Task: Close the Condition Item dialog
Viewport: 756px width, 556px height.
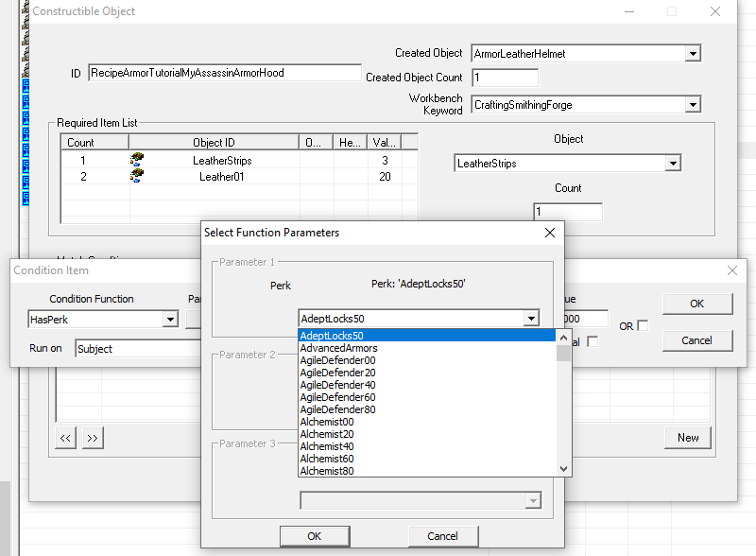Action: click(x=731, y=270)
